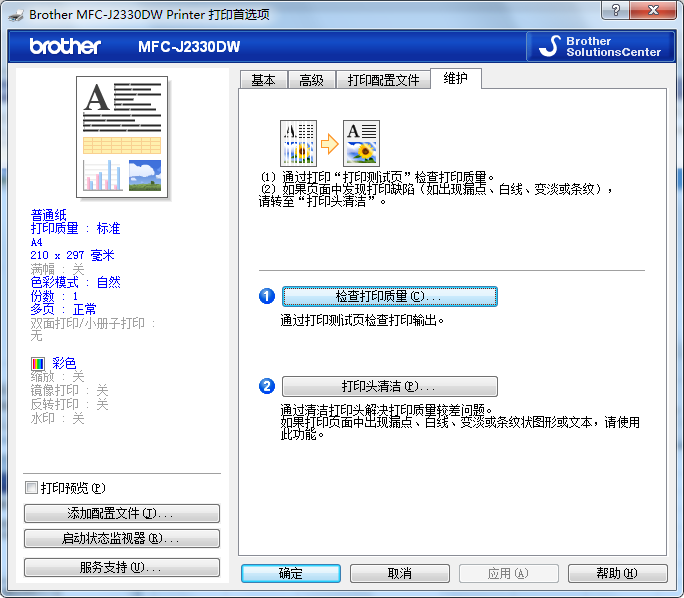Click the defective print sample image

click(x=298, y=143)
